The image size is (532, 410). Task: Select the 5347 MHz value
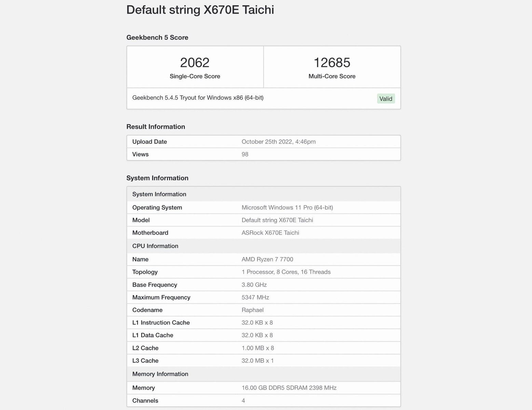[x=255, y=298]
